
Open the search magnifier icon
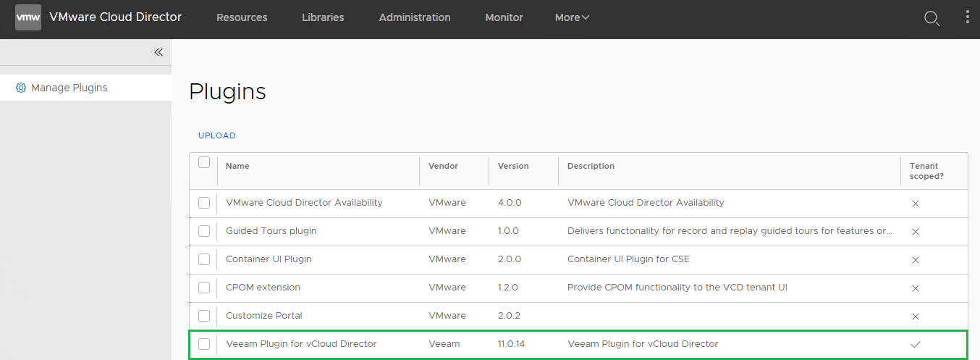tap(932, 18)
